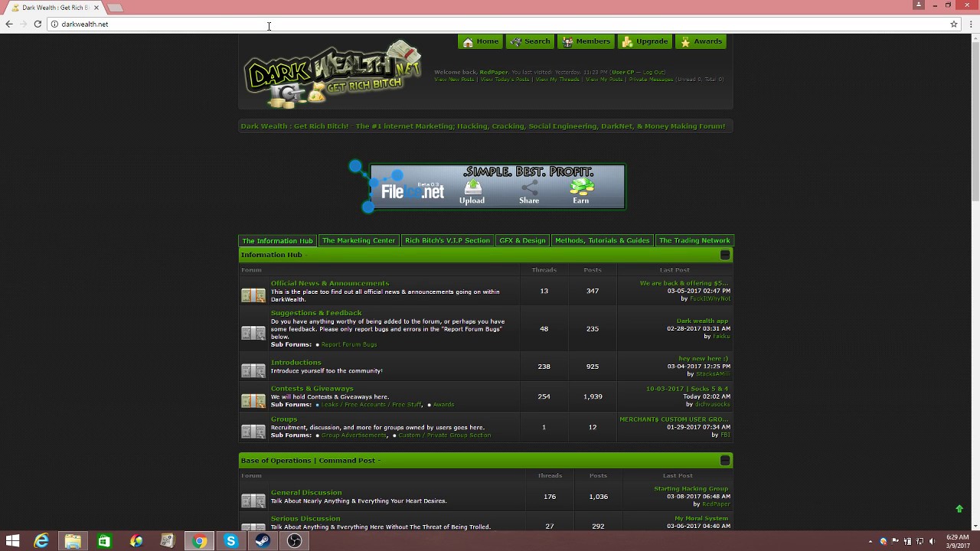980x551 pixels.
Task: Open the Introductions forum
Action: tap(296, 363)
